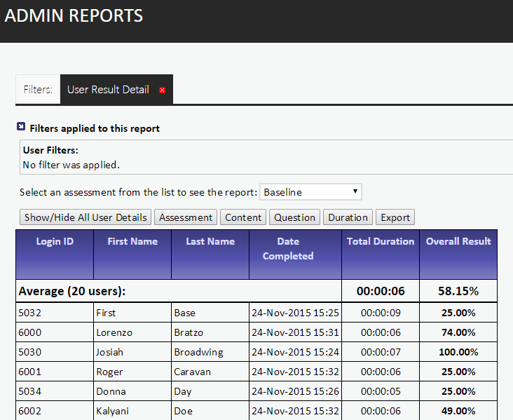The image size is (513, 420).
Task: Sort by First Name column header
Action: [x=132, y=241]
